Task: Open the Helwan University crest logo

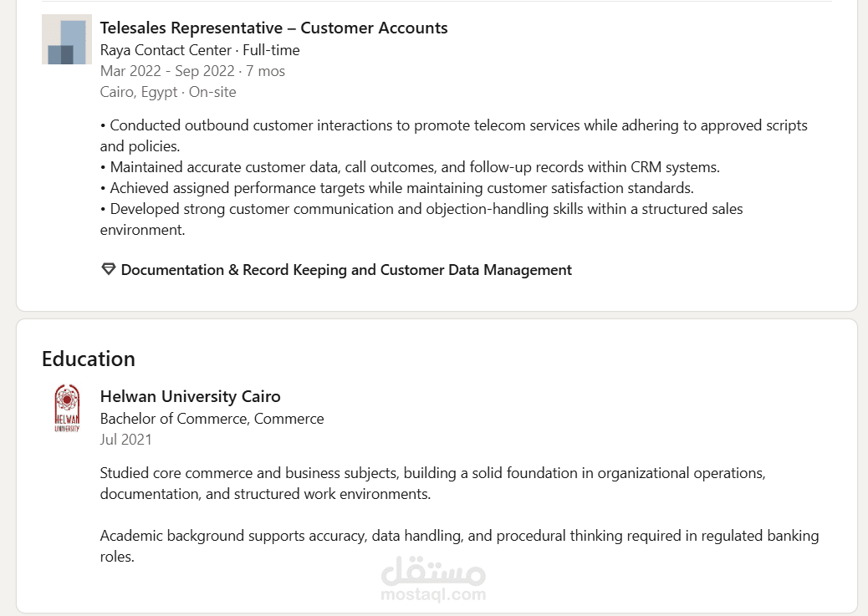Action: click(67, 408)
